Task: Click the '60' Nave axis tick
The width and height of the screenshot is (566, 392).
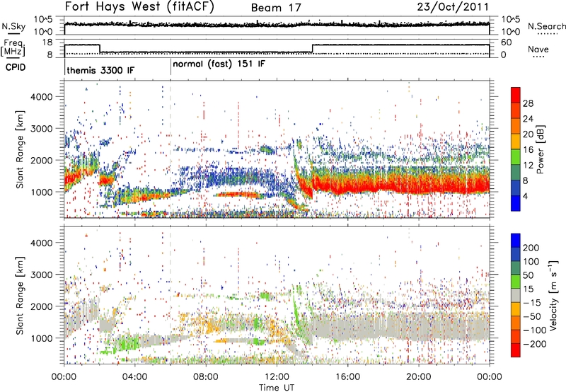Action: coord(506,42)
